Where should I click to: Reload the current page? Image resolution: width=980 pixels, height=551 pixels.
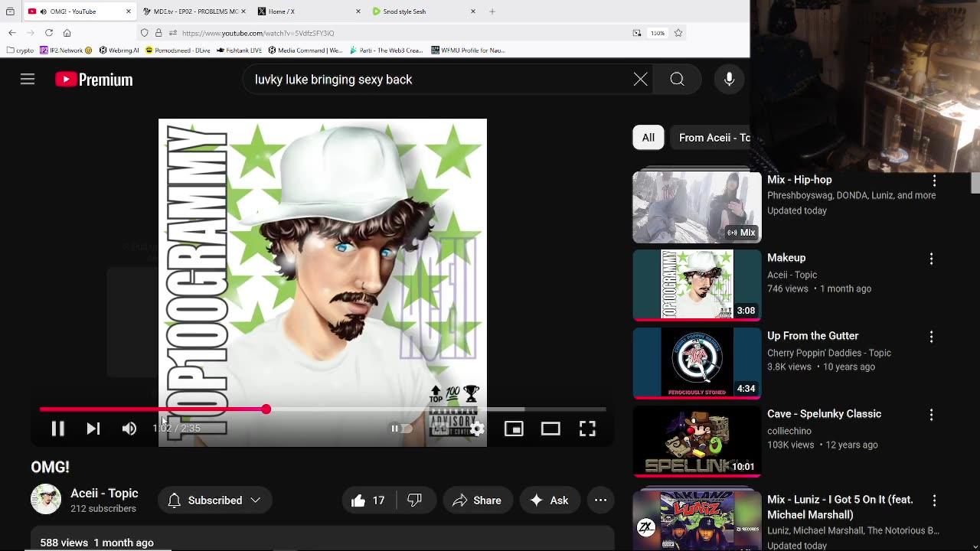click(49, 33)
